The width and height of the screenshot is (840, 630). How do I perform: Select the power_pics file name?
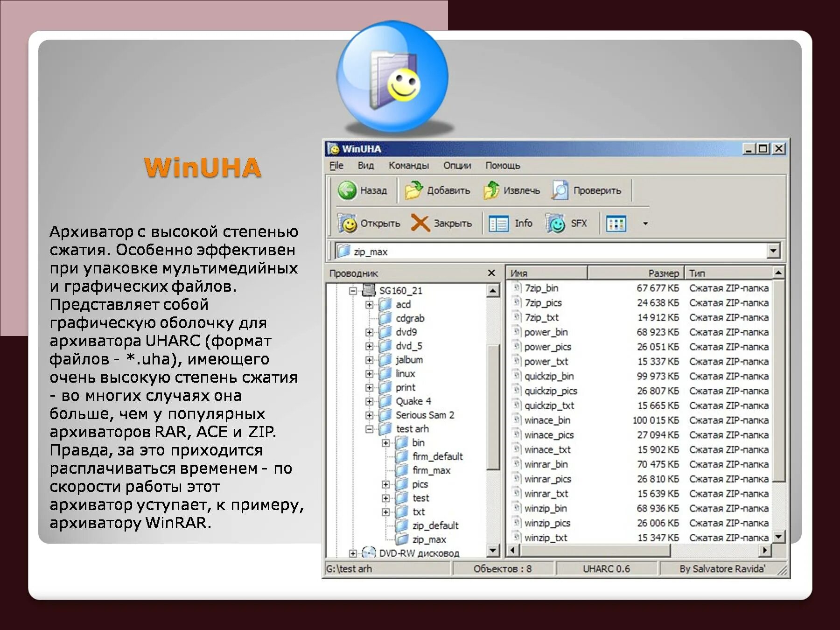click(548, 347)
